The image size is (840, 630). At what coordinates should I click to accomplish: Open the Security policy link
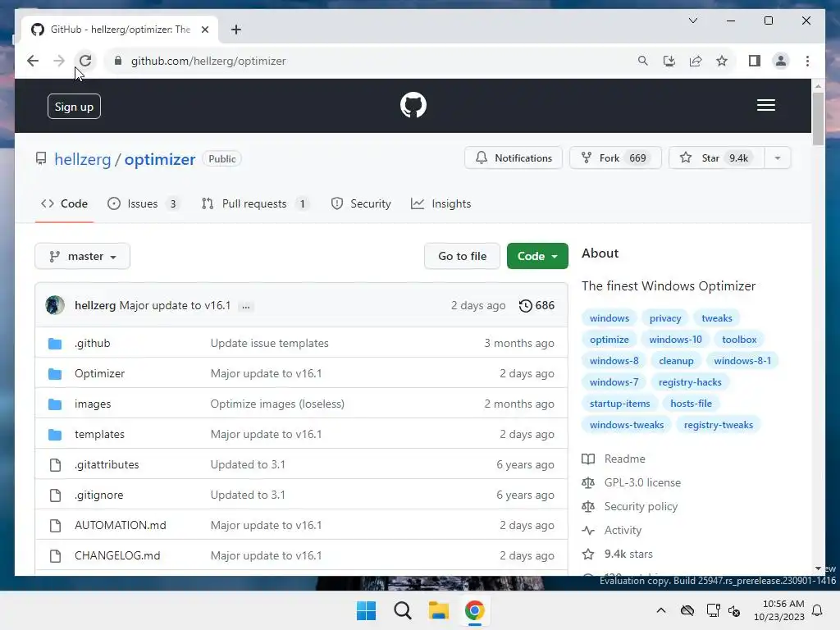[630, 506]
